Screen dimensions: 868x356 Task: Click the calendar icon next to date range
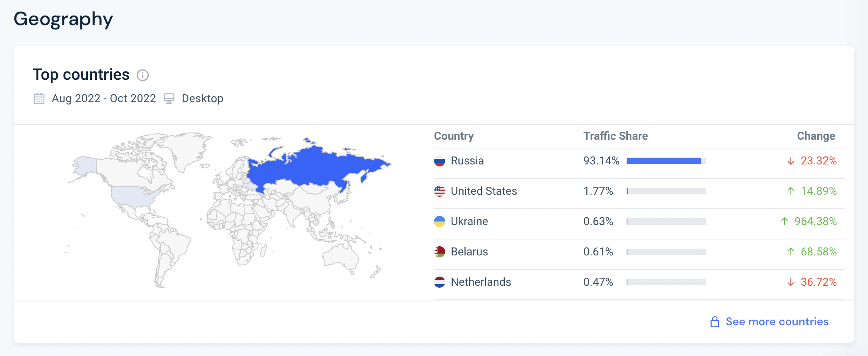(x=39, y=99)
